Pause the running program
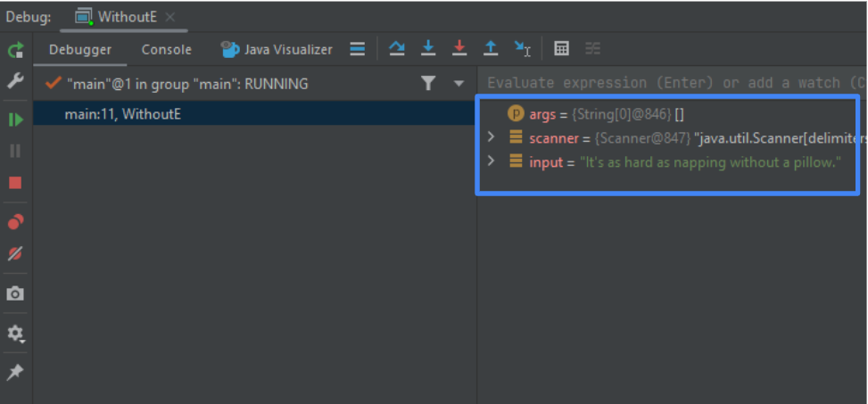Viewport: 868px width, 404px height. 15,151
